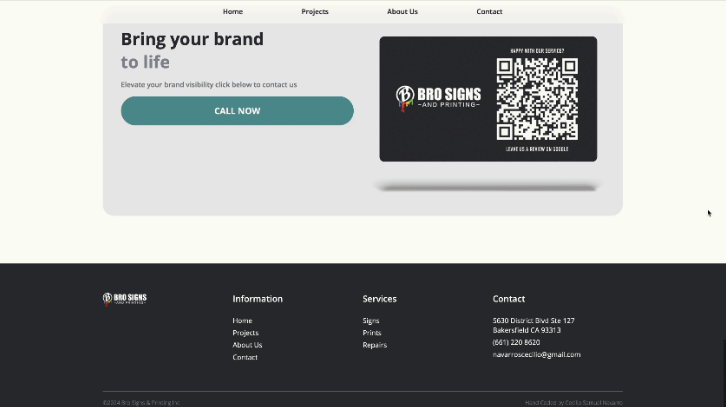Click Contact link under Information

click(245, 357)
